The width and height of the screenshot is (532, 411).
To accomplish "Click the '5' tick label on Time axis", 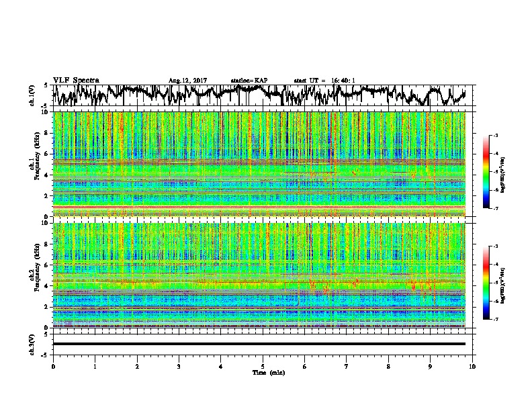I will 263,367.
